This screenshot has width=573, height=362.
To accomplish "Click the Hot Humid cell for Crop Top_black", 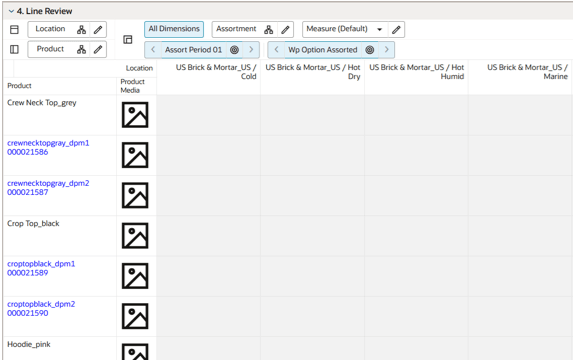I will pyautogui.click(x=416, y=236).
